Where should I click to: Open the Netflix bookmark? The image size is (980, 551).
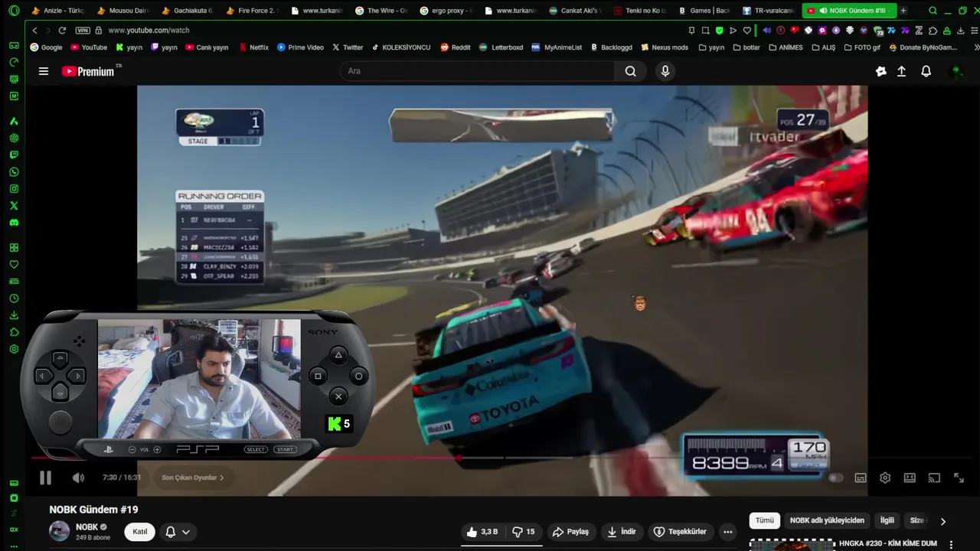pos(253,47)
